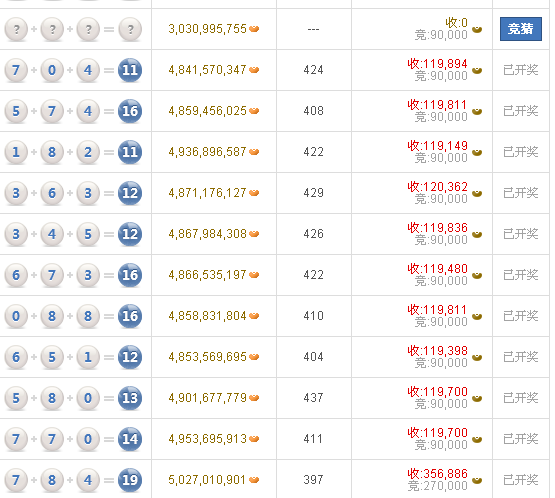Click the amount 4,953,695,913
This screenshot has height=498, width=555.
point(207,439)
